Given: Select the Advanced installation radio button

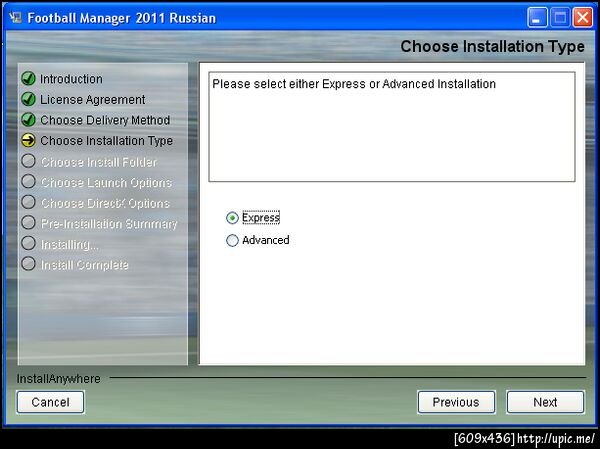Looking at the screenshot, I should [232, 240].
